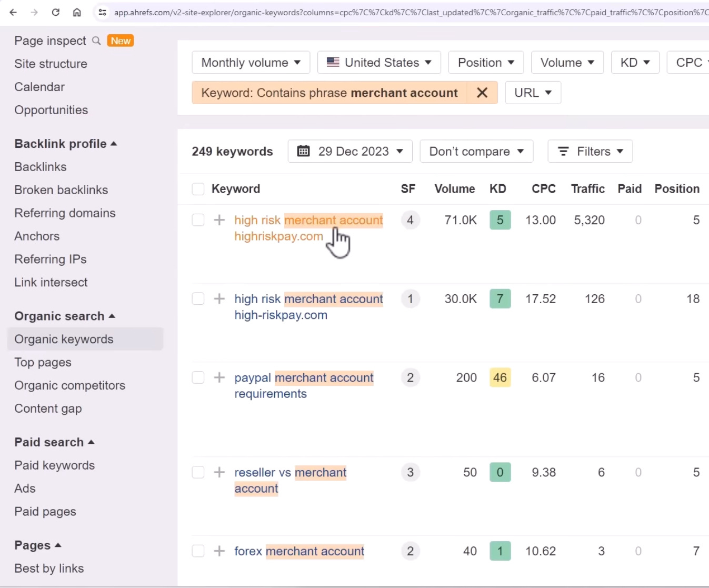Open the 29 Dec 2023 date dropdown
The width and height of the screenshot is (709, 588).
click(x=350, y=152)
